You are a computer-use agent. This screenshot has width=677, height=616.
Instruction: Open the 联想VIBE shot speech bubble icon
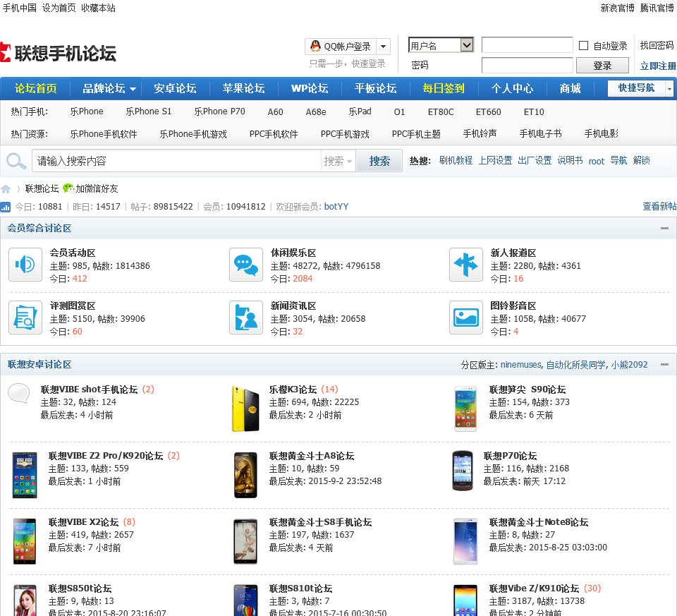pyautogui.click(x=19, y=392)
